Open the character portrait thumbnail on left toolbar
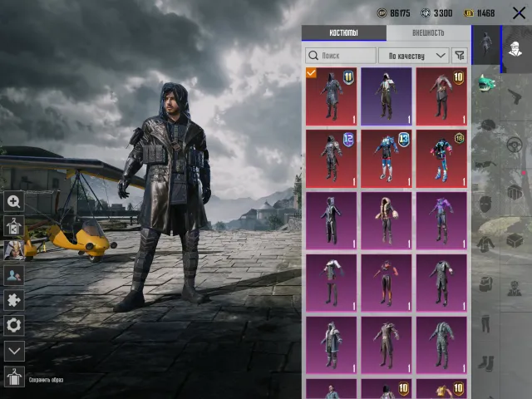532x399 pixels. point(14,250)
